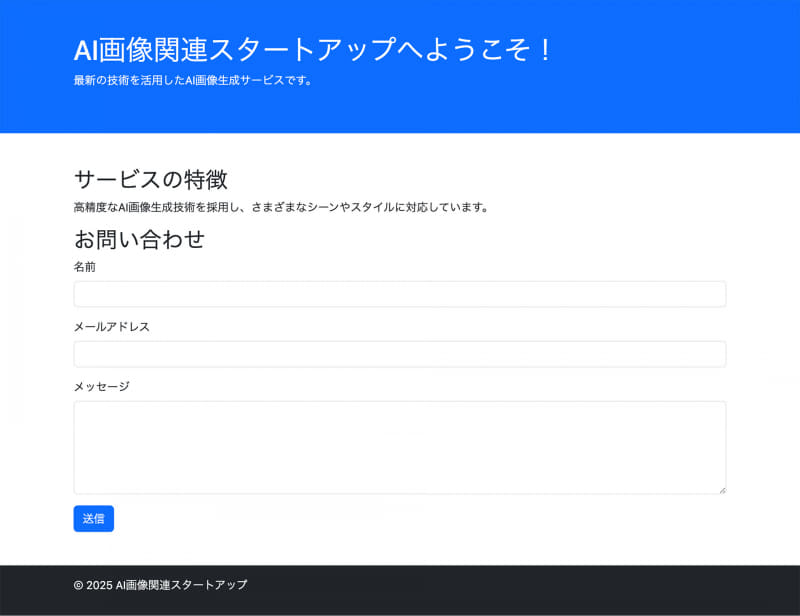The width and height of the screenshot is (800, 616).
Task: Click the メールアドレス field label
Action: (x=111, y=326)
